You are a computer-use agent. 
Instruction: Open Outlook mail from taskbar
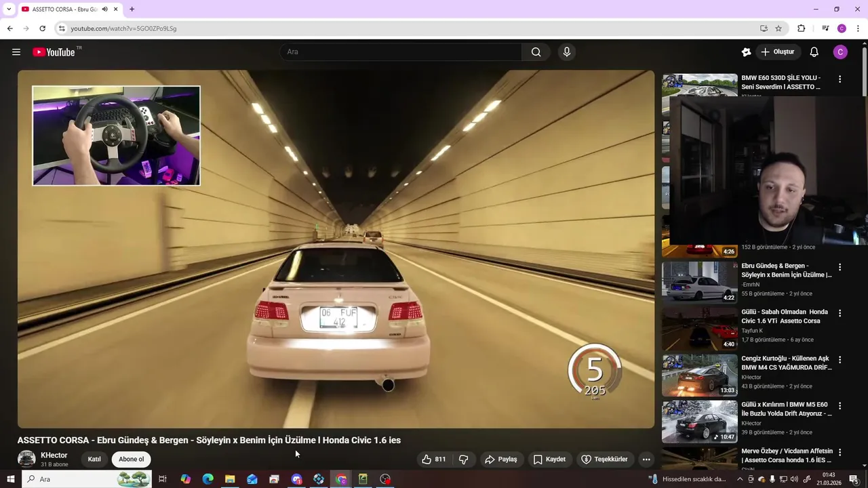tap(252, 479)
